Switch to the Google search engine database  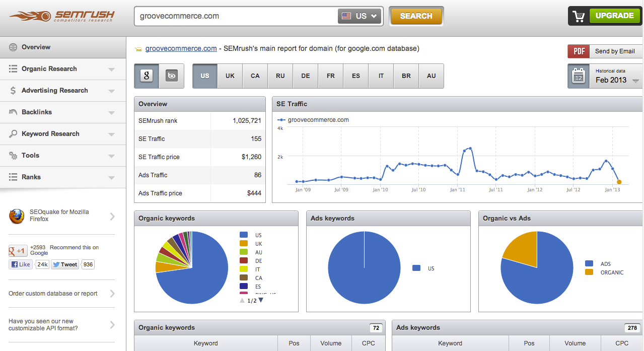pyautogui.click(x=147, y=76)
